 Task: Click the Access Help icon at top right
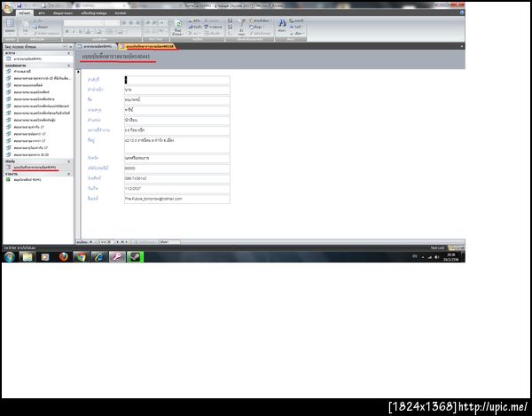462,12
